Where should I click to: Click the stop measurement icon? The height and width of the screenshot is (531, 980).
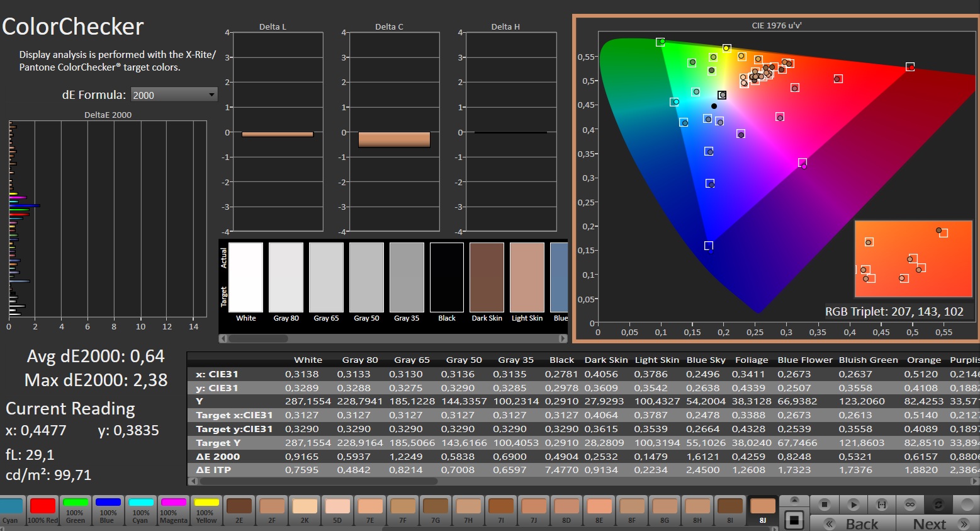click(825, 505)
